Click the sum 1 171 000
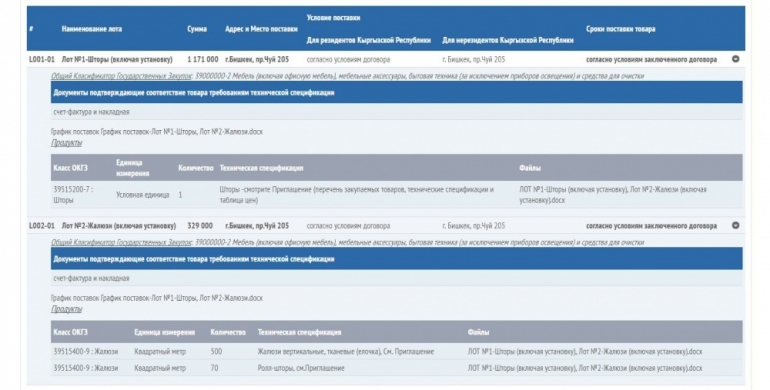 click(x=203, y=59)
